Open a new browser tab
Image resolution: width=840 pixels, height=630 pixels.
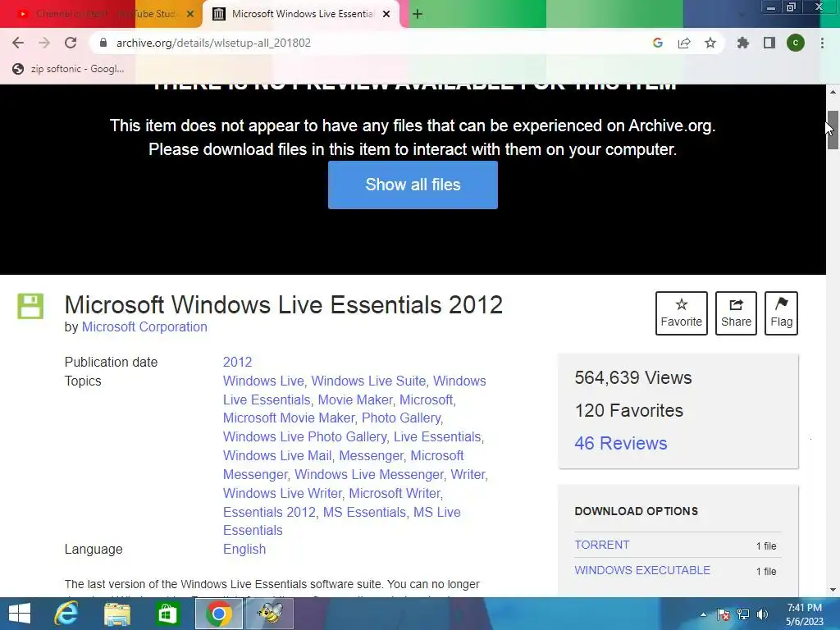418,14
